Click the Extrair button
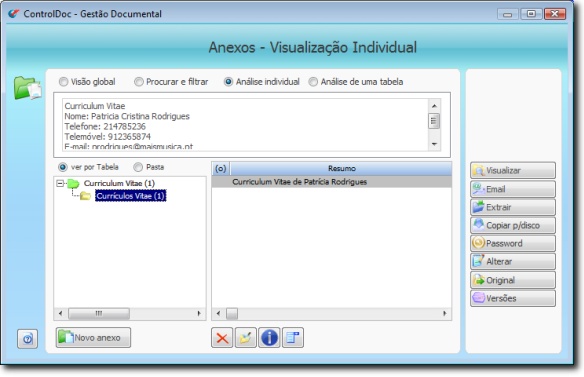The height and width of the screenshot is (377, 584). pos(512,207)
